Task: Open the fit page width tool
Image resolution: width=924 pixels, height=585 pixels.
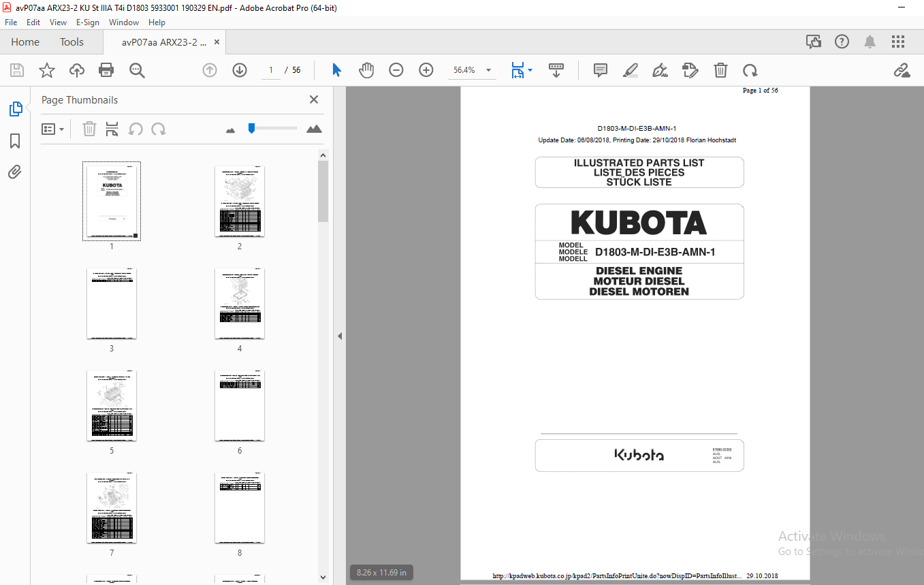Action: coord(517,70)
